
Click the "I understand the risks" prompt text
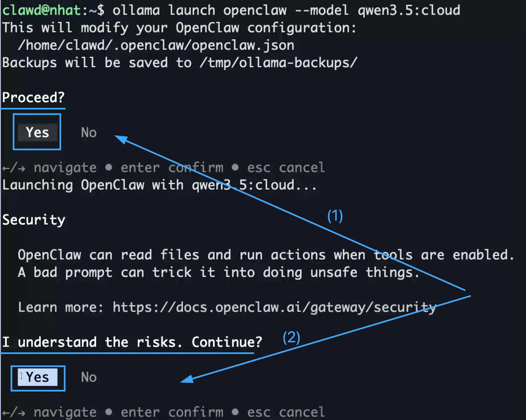[x=131, y=342]
